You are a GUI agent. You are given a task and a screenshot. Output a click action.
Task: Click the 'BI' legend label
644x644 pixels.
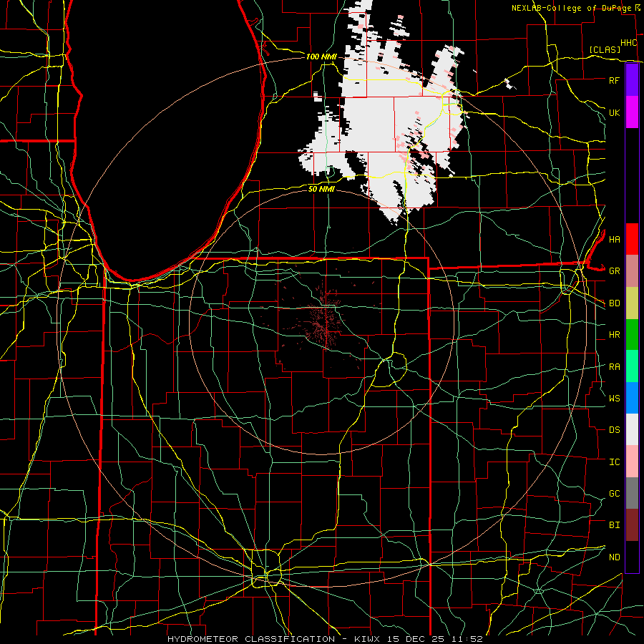614,525
